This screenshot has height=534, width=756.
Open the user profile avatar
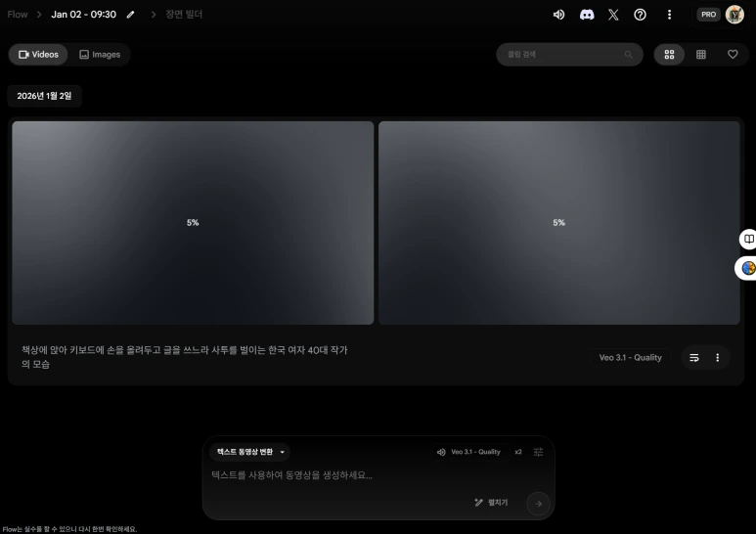click(x=734, y=15)
